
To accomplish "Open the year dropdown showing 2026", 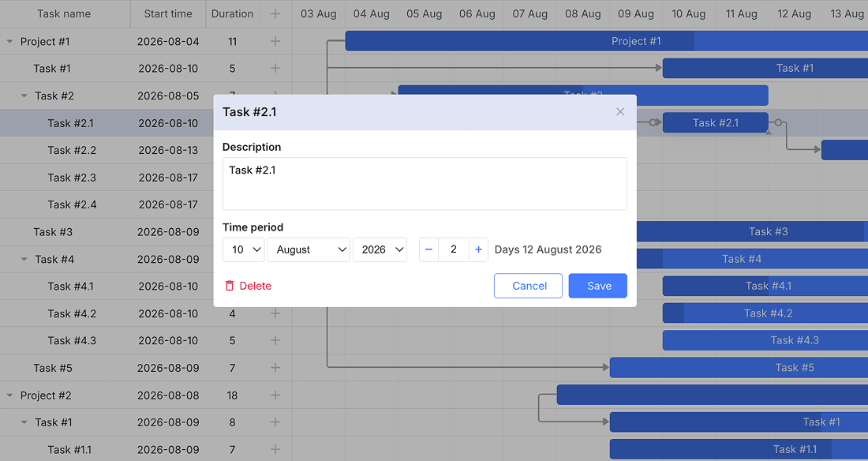I will (380, 250).
